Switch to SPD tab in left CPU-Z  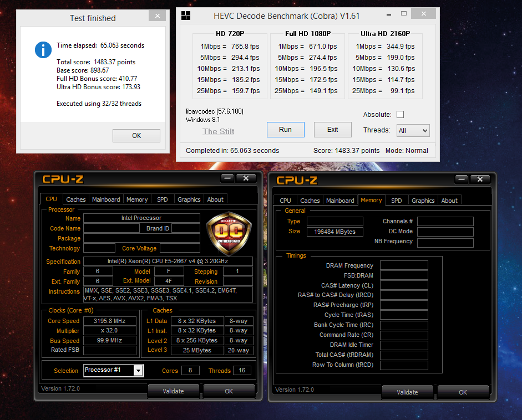pos(163,199)
